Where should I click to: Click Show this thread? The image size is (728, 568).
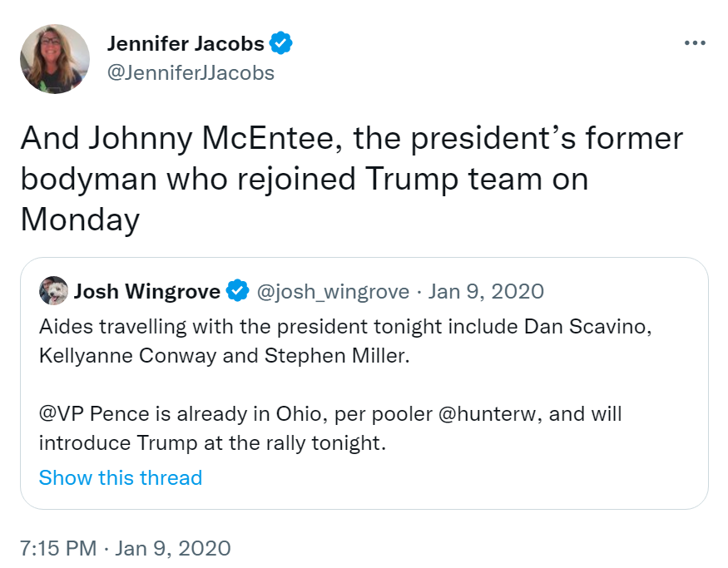coord(121,477)
